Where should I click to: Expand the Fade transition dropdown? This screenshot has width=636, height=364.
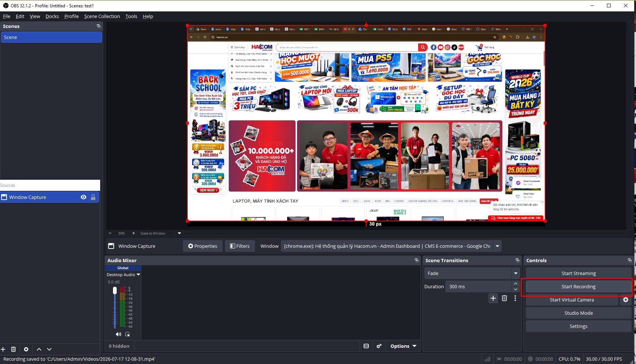(x=516, y=273)
